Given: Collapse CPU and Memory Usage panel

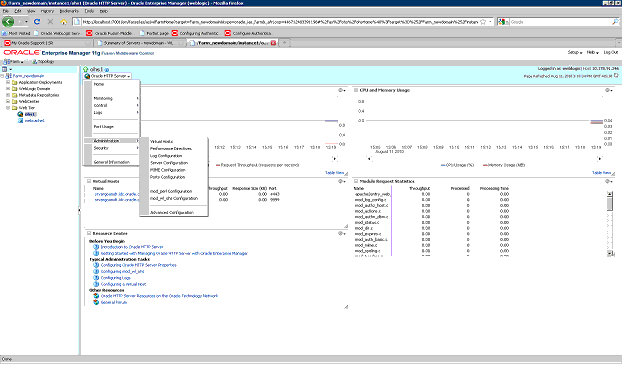Looking at the screenshot, I should [x=356, y=90].
